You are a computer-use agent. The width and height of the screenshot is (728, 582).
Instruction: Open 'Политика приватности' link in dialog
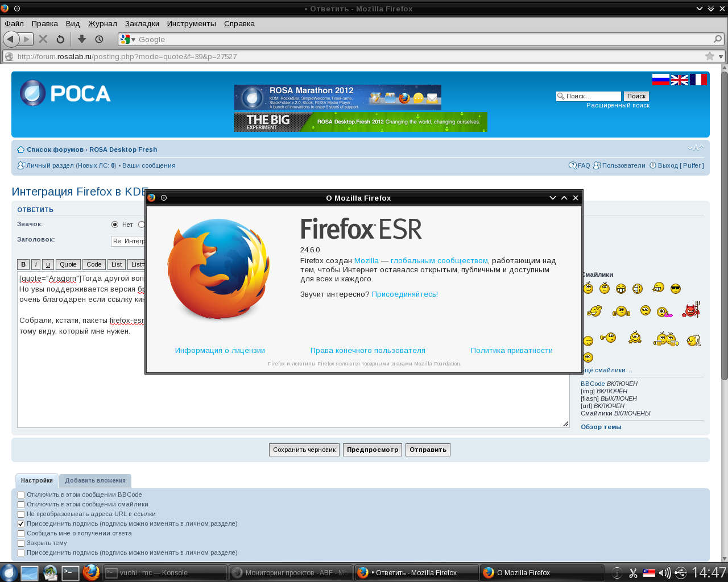click(x=512, y=351)
